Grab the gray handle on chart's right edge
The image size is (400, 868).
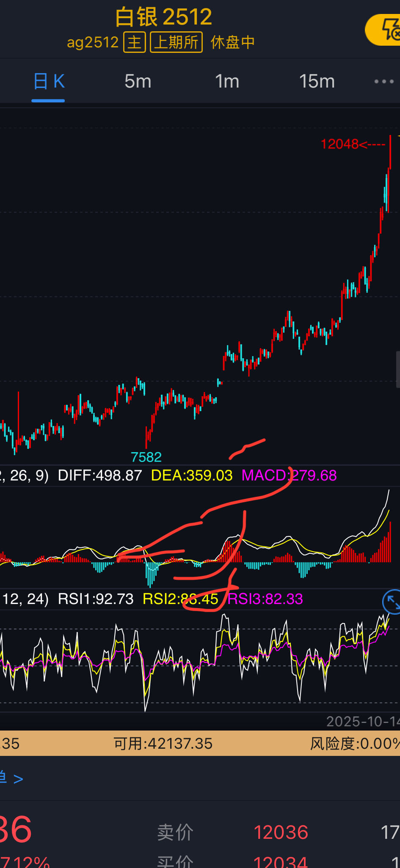398,369
